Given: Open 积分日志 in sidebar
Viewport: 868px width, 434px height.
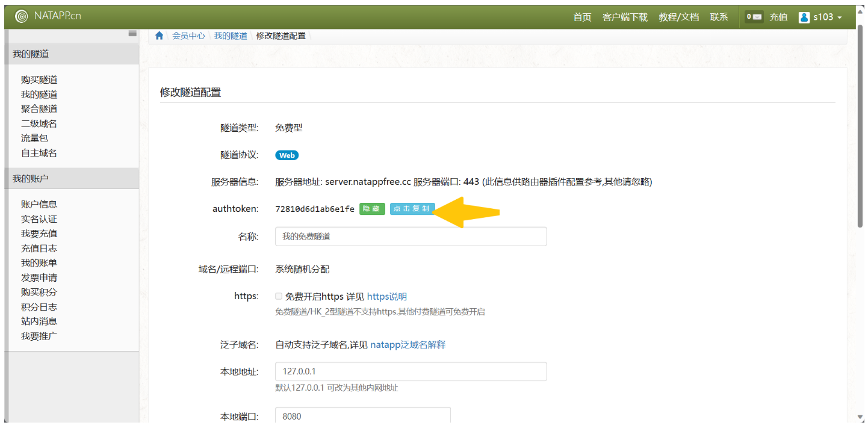Looking at the screenshot, I should click(39, 306).
